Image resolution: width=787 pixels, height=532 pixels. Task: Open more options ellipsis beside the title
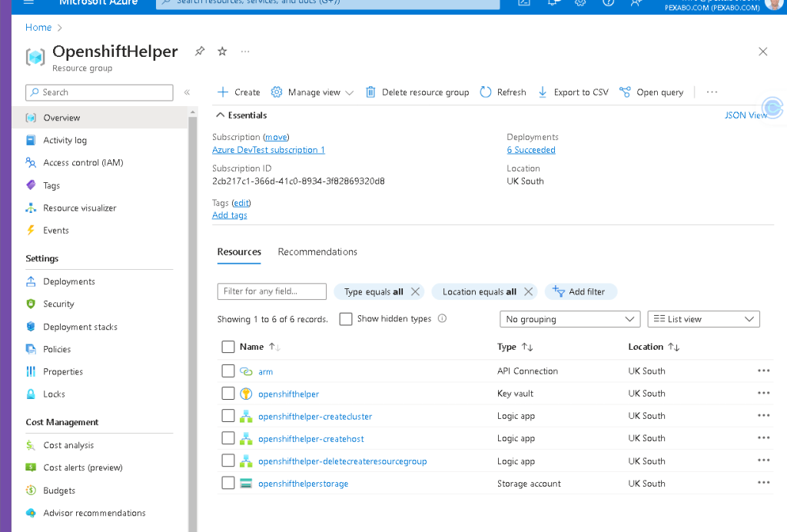tap(245, 52)
